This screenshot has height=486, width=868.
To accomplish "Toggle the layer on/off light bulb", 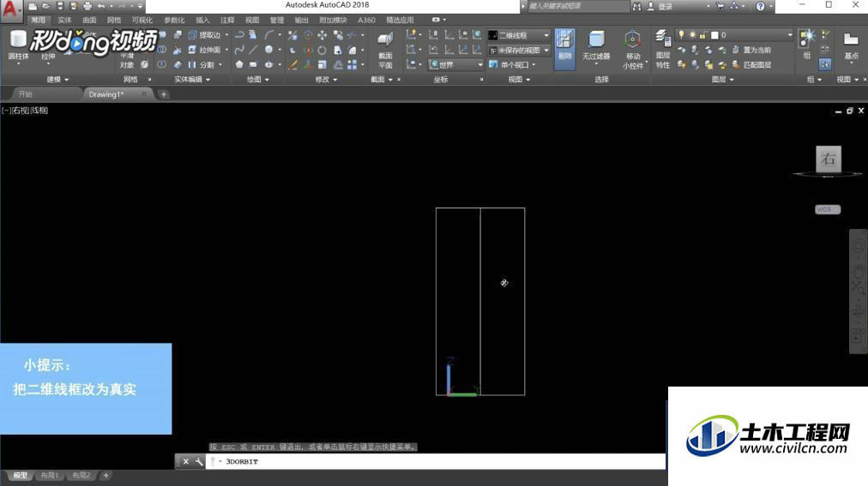I will click(x=681, y=35).
